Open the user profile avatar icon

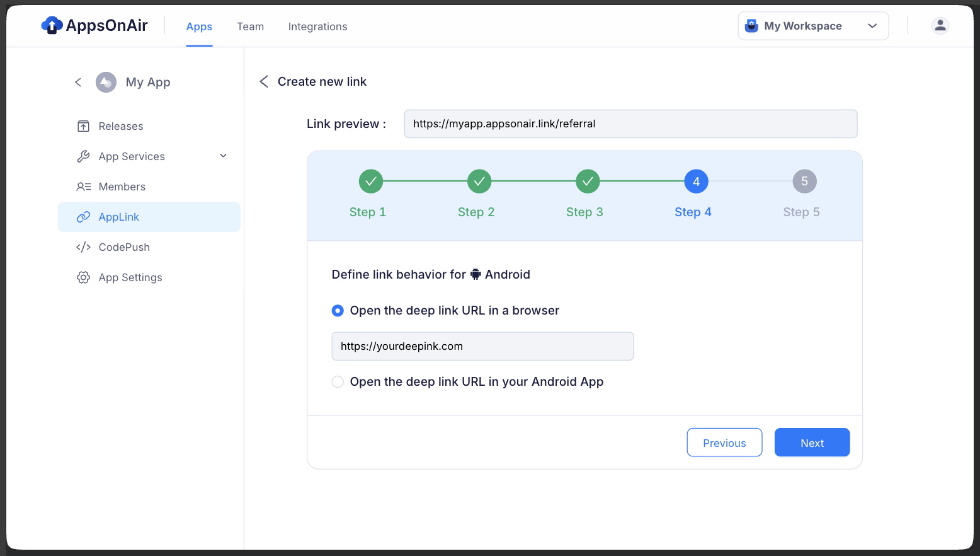coord(940,25)
